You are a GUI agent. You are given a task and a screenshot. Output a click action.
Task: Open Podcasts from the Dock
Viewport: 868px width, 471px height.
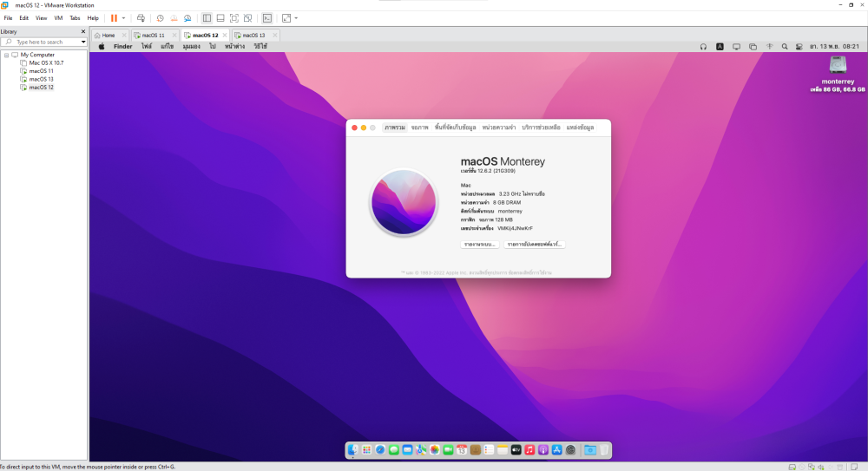pos(543,450)
